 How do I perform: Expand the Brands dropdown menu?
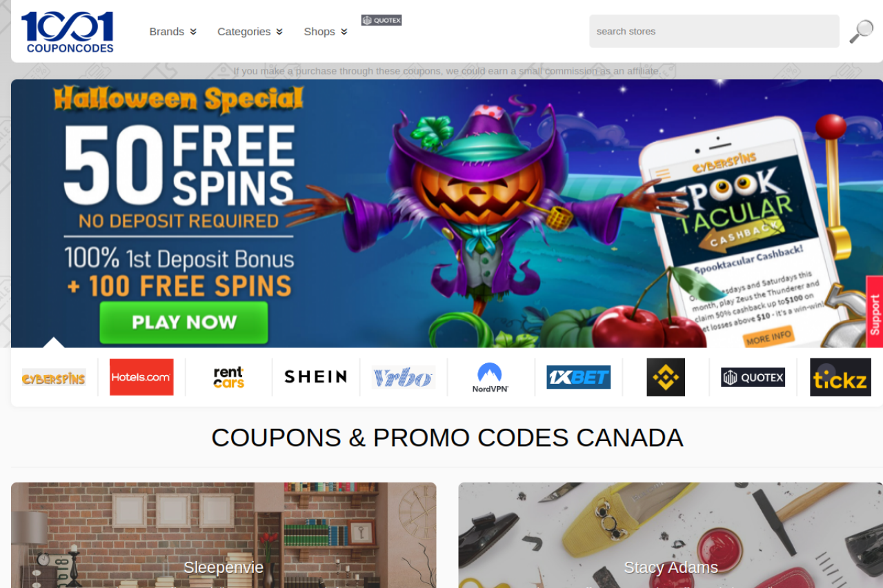(173, 32)
